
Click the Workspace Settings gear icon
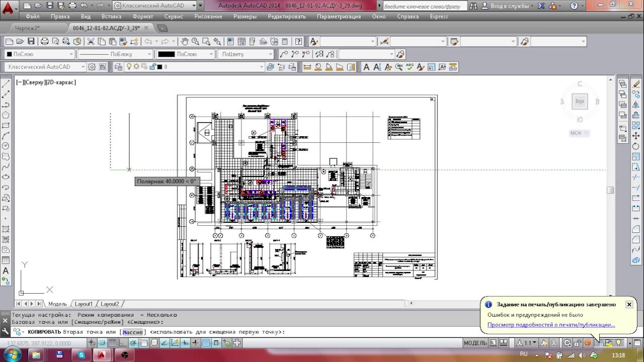92,66
